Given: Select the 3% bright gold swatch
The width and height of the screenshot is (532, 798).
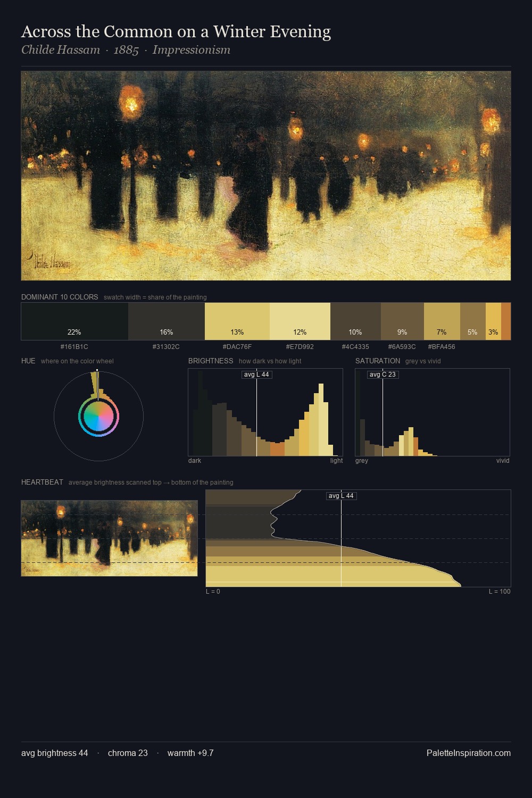Looking at the screenshot, I should coord(493,321).
